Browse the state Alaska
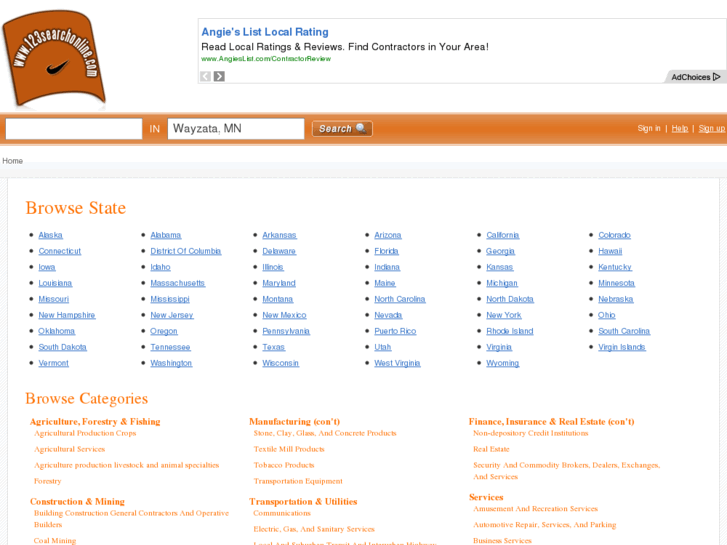 click(51, 235)
